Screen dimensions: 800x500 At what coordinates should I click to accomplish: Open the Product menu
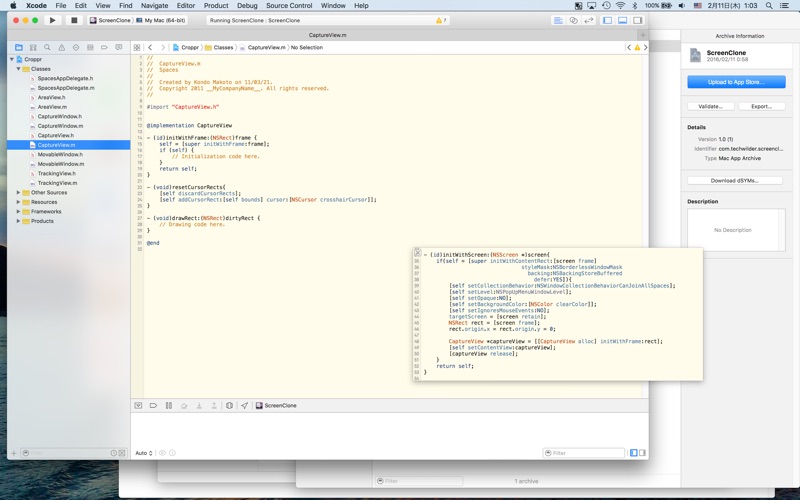(216, 6)
